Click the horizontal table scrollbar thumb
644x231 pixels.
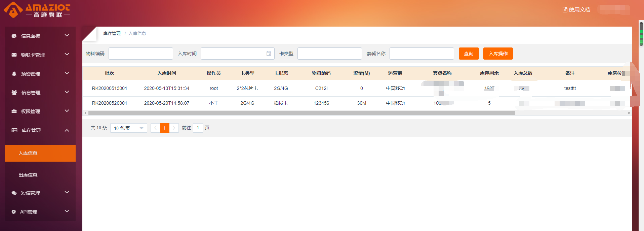pos(301,113)
